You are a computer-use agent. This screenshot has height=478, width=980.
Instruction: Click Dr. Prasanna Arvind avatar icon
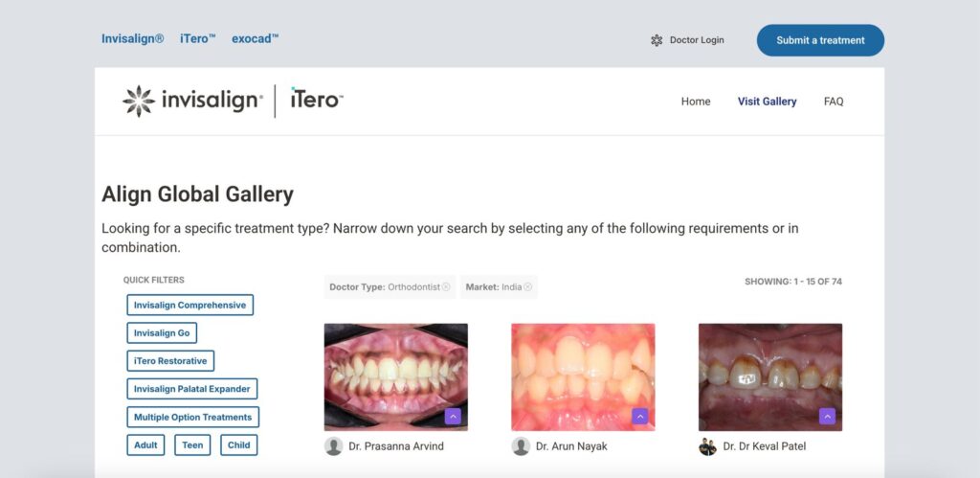click(334, 446)
